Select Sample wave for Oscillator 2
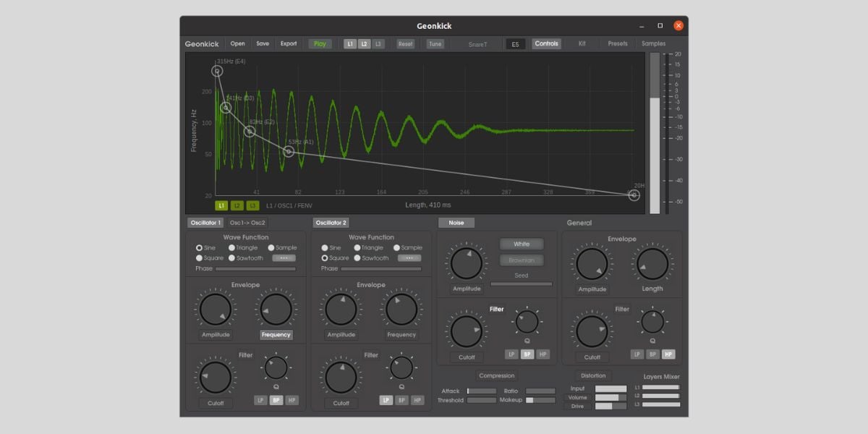868x434 pixels. [x=407, y=248]
